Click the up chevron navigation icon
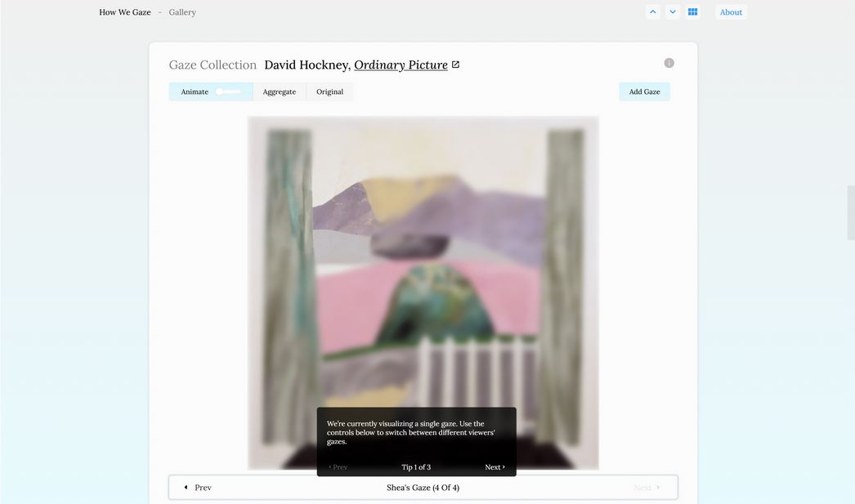 coord(653,12)
